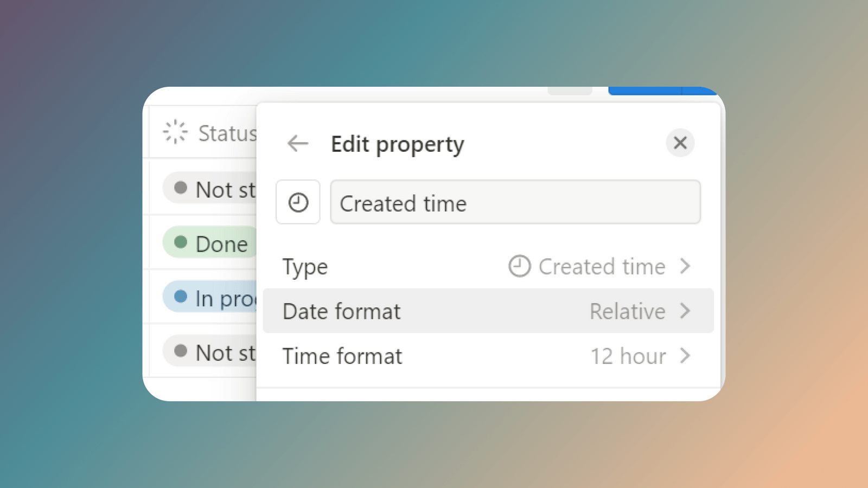Image resolution: width=868 pixels, height=488 pixels.
Task: Click the clock icon next to Created time type
Action: click(519, 266)
